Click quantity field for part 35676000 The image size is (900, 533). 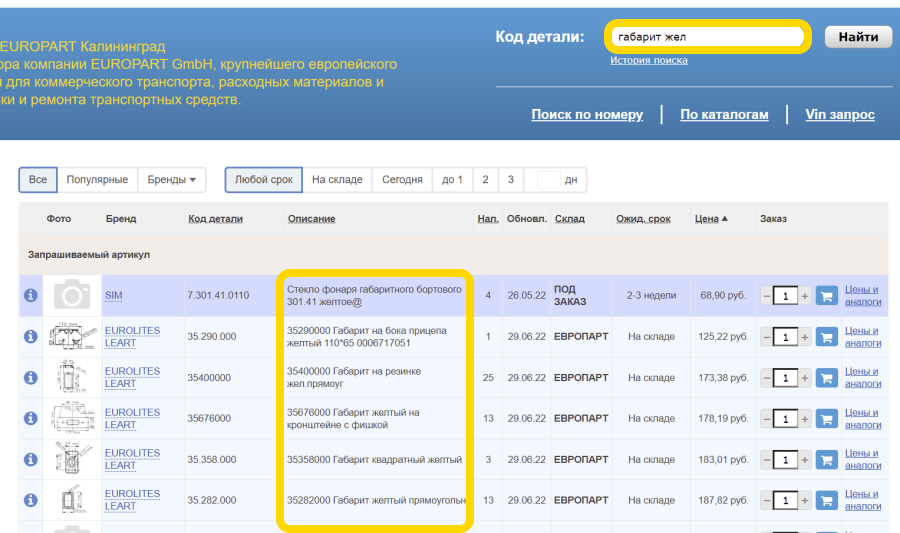point(786,419)
